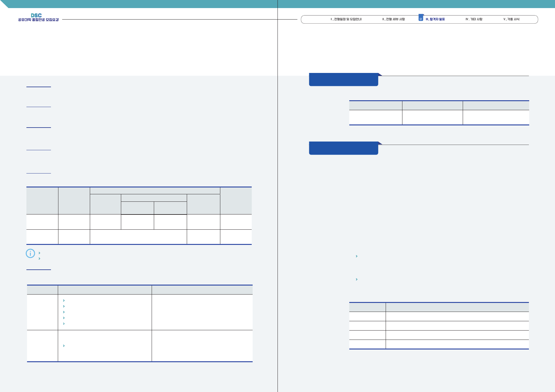The width and height of the screenshot is (555, 392).
Task: Click the last chevron in the five-bullet list
Action: tap(64, 324)
